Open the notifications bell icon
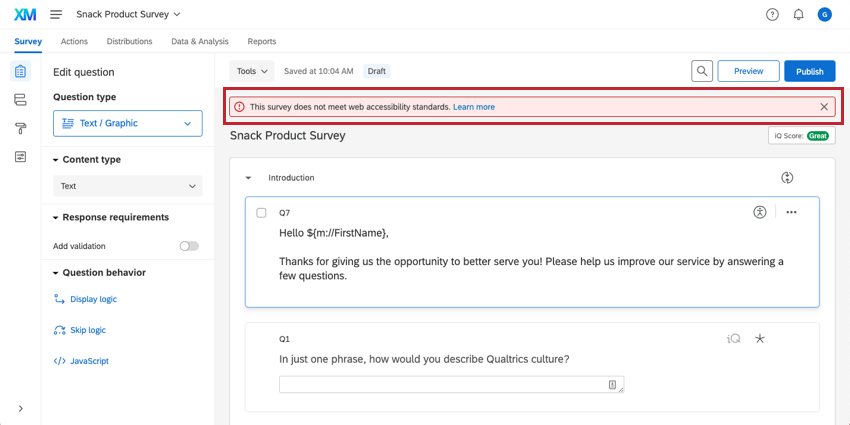 [x=799, y=15]
